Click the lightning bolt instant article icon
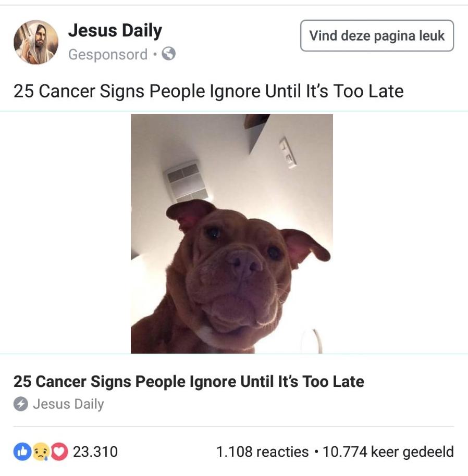This screenshot has height=476, width=468. point(21,404)
